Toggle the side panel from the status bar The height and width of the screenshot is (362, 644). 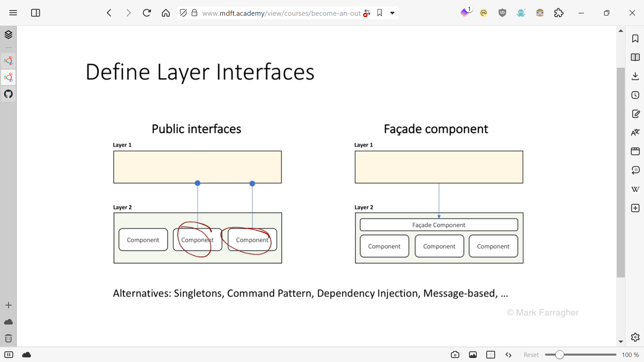click(x=9, y=355)
